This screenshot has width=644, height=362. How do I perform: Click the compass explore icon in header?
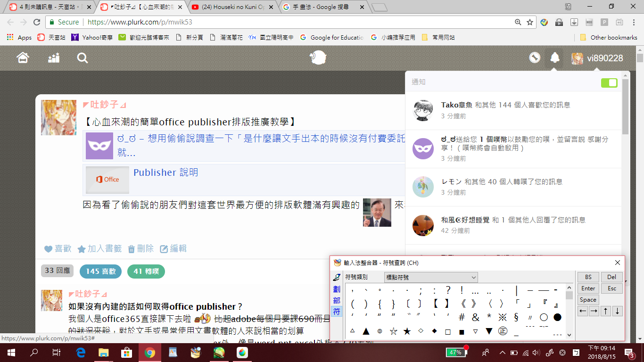pyautogui.click(x=534, y=58)
